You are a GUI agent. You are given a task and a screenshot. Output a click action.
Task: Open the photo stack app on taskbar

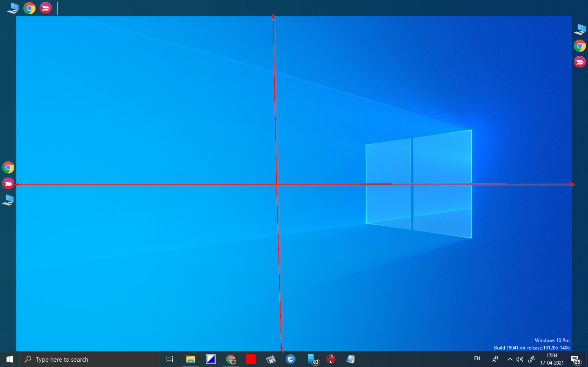click(x=271, y=359)
